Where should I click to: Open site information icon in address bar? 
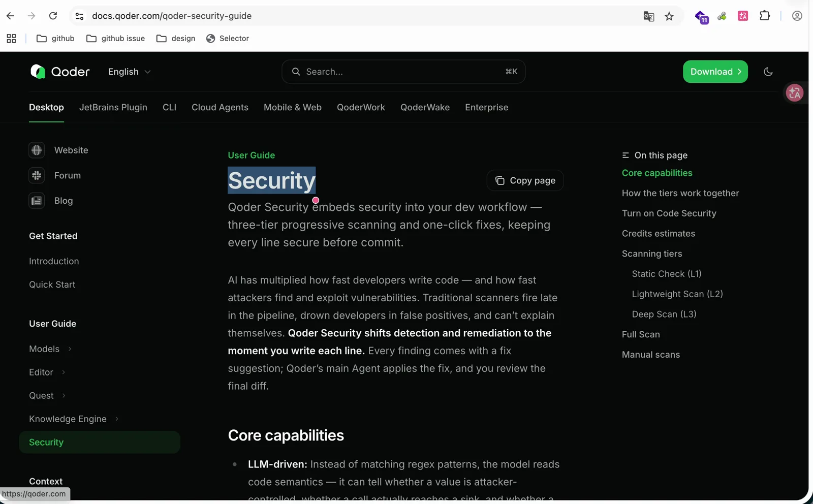(79, 16)
